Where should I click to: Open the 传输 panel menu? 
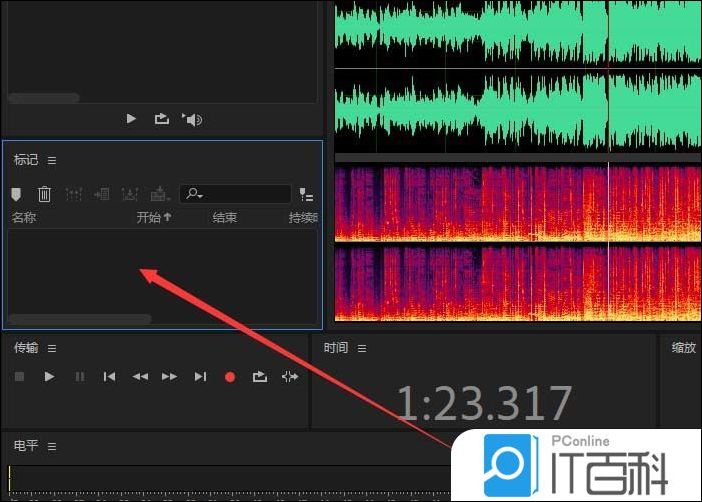pos(52,348)
